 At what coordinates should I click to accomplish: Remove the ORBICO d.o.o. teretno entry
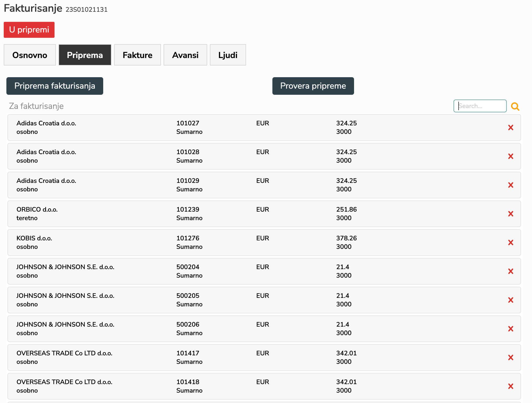[510, 214]
